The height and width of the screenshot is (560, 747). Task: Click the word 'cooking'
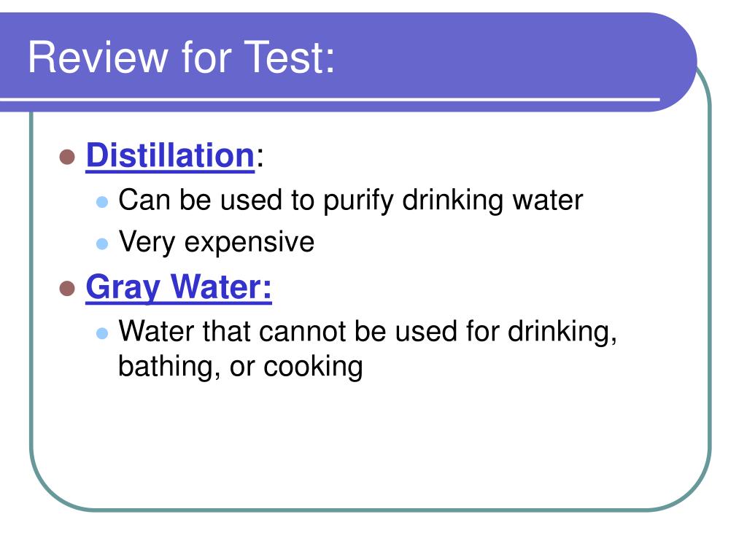tap(313, 367)
